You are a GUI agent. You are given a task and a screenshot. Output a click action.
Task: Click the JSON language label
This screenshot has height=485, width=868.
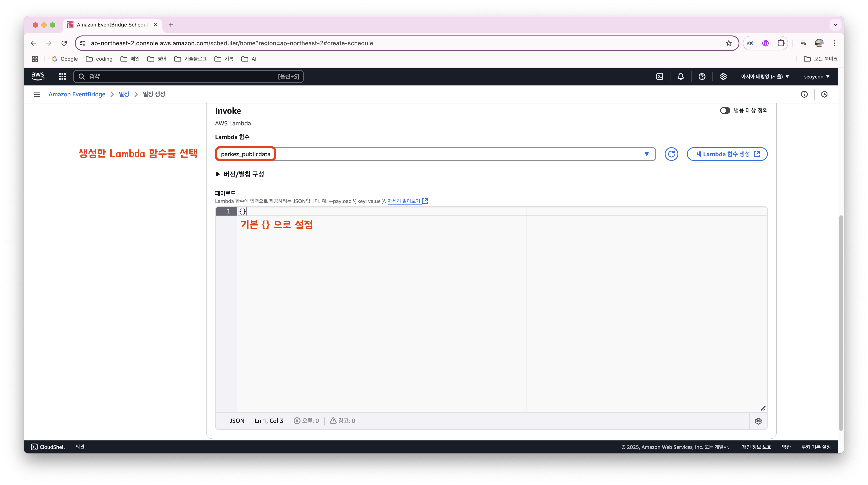[x=237, y=421]
